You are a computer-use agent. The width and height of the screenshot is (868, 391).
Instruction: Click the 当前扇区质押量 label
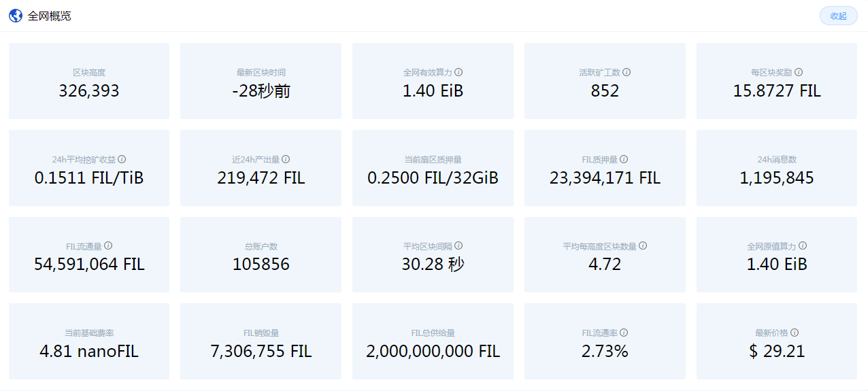coord(433,159)
